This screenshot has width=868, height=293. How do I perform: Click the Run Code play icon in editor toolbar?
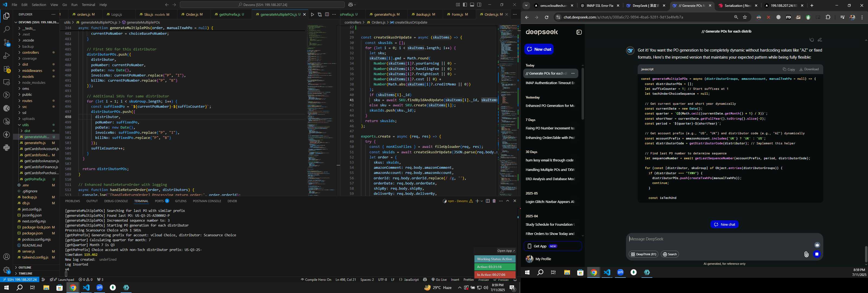point(312,14)
